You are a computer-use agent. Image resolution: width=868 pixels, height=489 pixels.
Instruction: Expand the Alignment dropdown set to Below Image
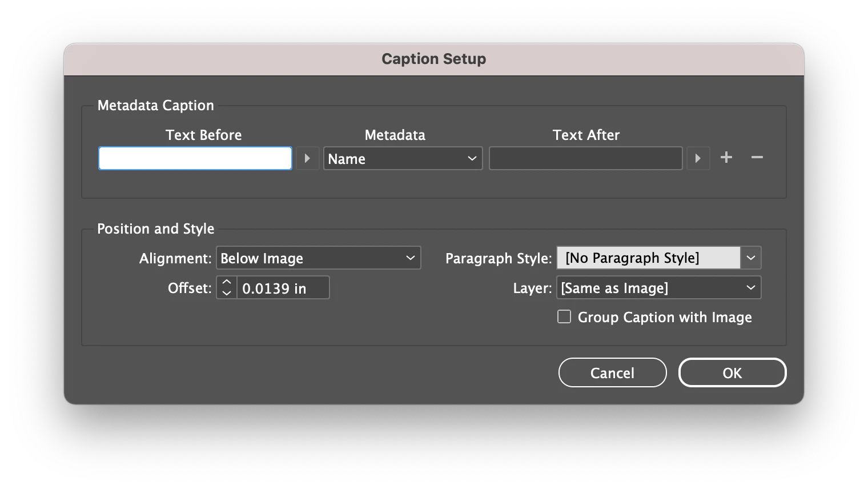coord(318,258)
